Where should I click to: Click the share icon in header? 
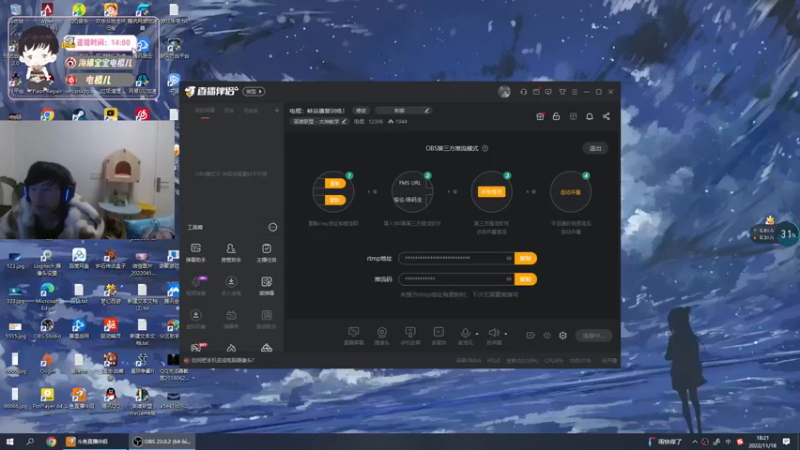pos(606,116)
